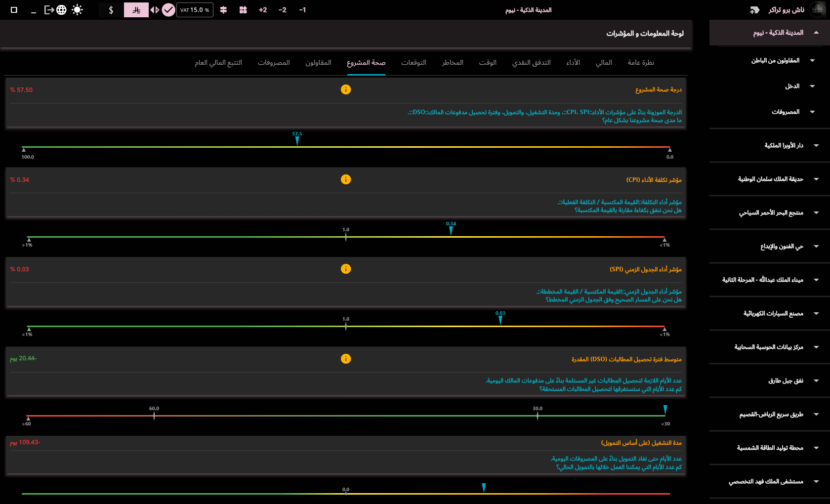Expand حديقة الملك سلمان الوطنية project
This screenshot has height=504, width=830.
point(770,179)
